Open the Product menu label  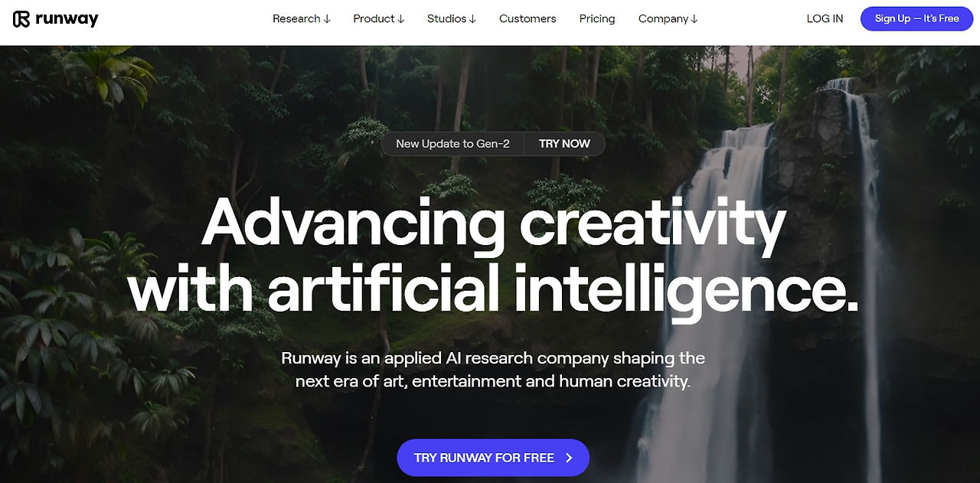pyautogui.click(x=374, y=18)
